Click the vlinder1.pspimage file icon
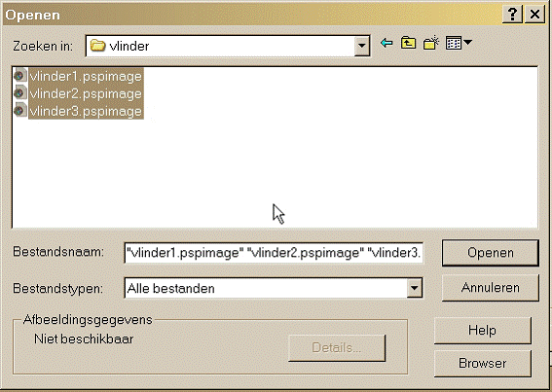Viewport: 552px width, 392px height. tap(19, 76)
